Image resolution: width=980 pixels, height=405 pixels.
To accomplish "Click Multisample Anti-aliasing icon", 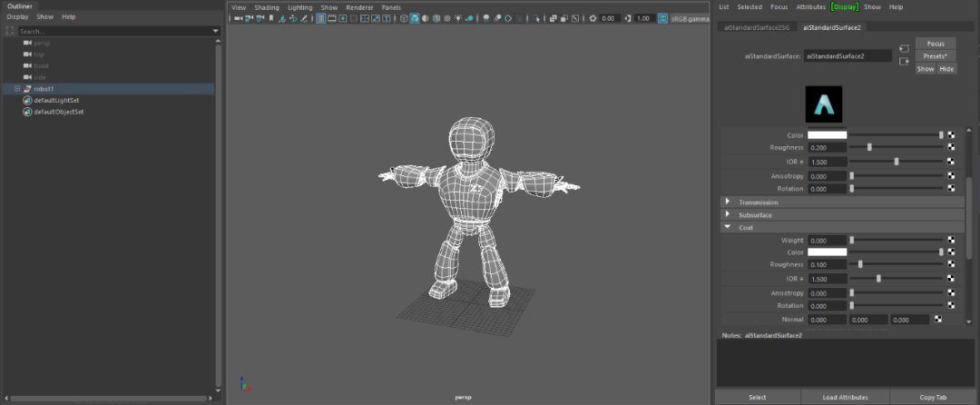I will click(508, 19).
